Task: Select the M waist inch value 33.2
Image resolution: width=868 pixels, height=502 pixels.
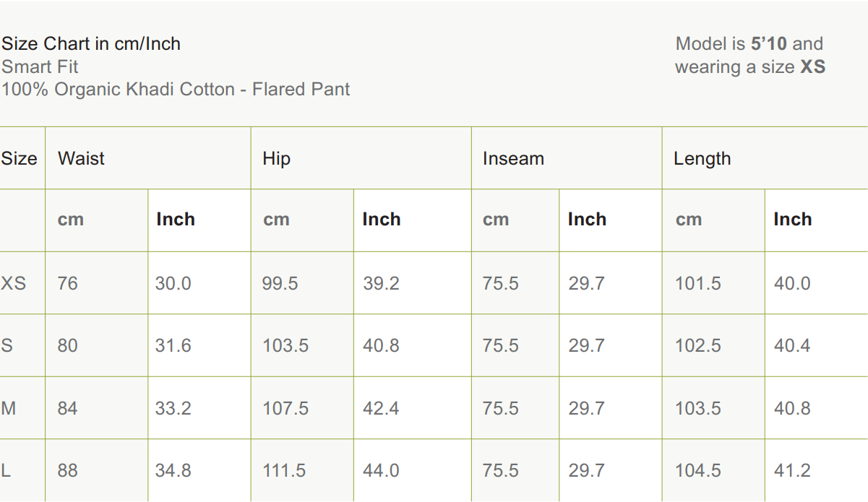Action: (x=173, y=409)
